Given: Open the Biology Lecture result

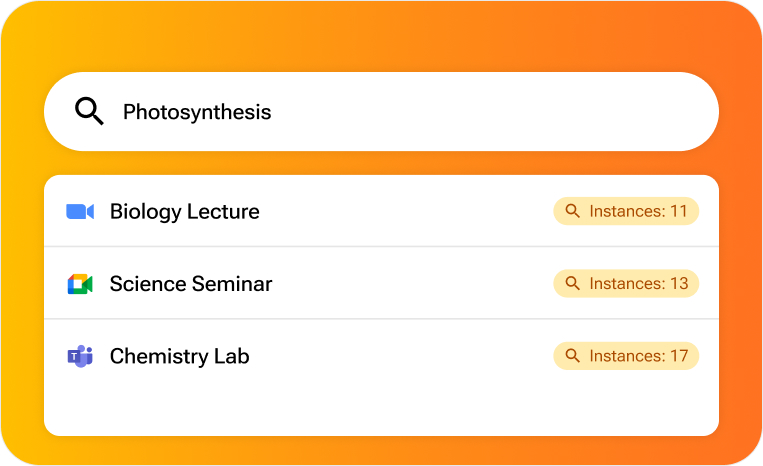Looking at the screenshot, I should [382, 211].
